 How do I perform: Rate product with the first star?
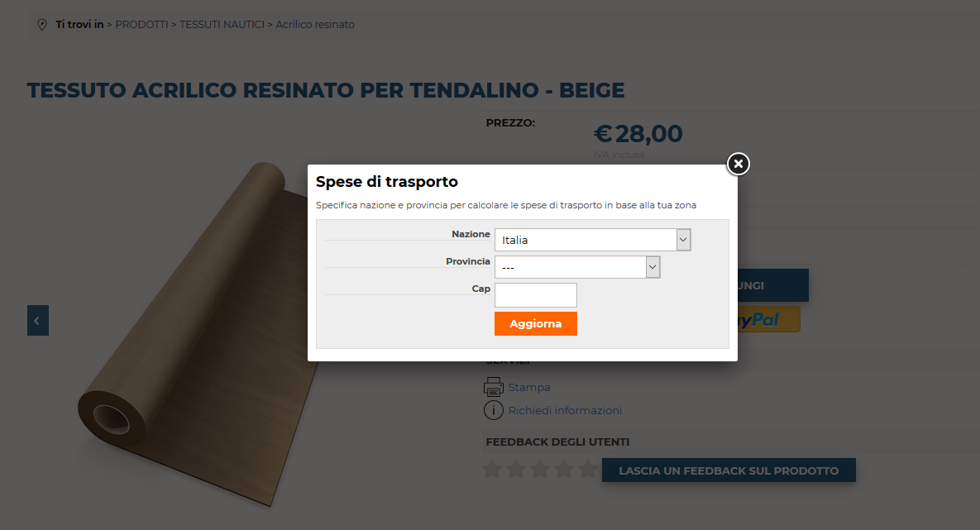[492, 470]
